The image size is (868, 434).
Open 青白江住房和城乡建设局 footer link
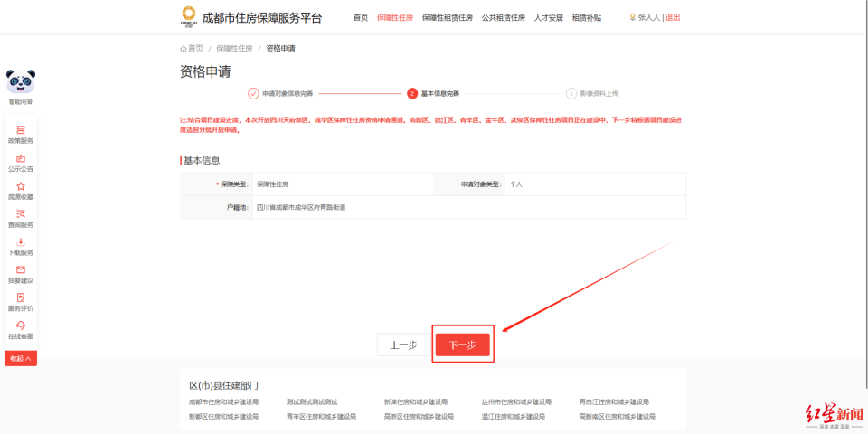[x=614, y=401]
